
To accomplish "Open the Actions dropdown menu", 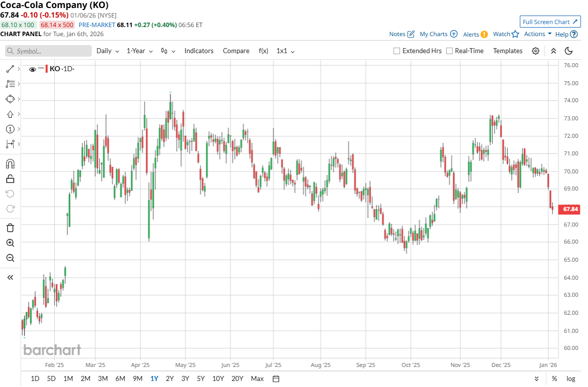I will click(538, 34).
